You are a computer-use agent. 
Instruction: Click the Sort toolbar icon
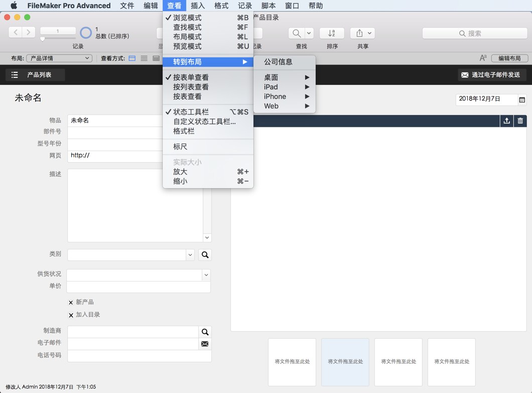tap(332, 33)
